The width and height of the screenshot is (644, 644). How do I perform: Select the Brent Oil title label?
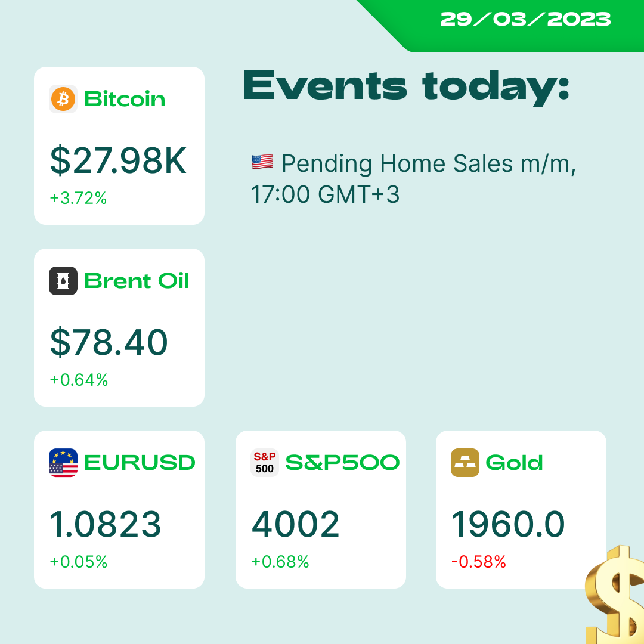point(137,281)
